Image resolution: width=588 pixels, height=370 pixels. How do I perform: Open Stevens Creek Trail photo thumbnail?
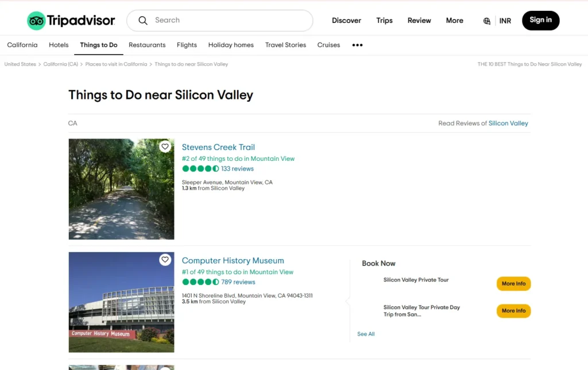pyautogui.click(x=122, y=189)
